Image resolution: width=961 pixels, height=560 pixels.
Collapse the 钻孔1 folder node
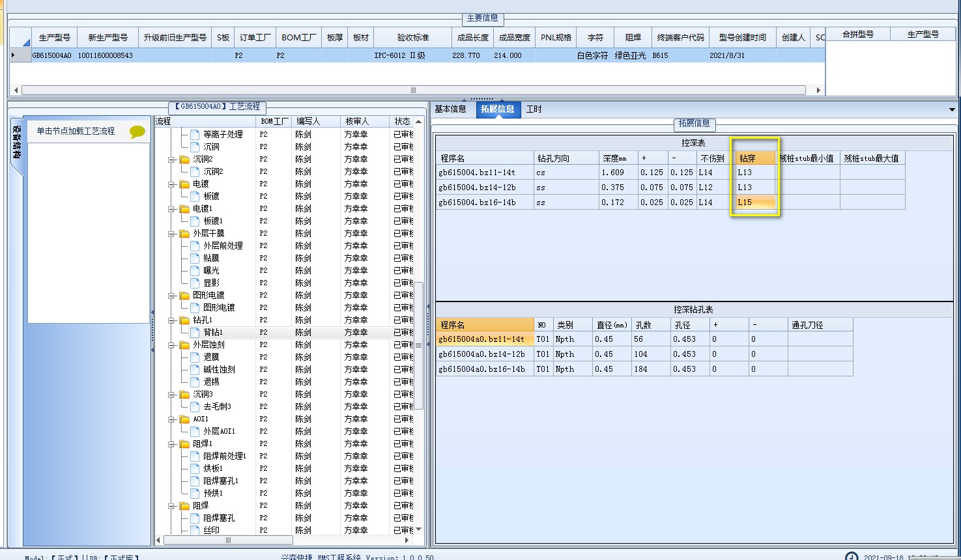click(171, 320)
